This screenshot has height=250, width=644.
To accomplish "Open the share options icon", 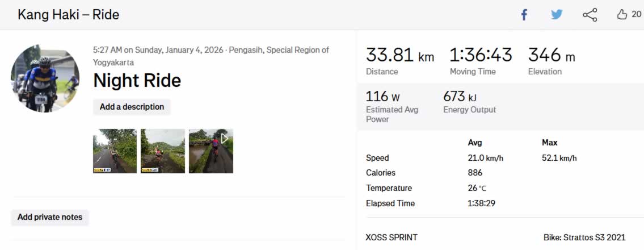I will click(x=590, y=15).
